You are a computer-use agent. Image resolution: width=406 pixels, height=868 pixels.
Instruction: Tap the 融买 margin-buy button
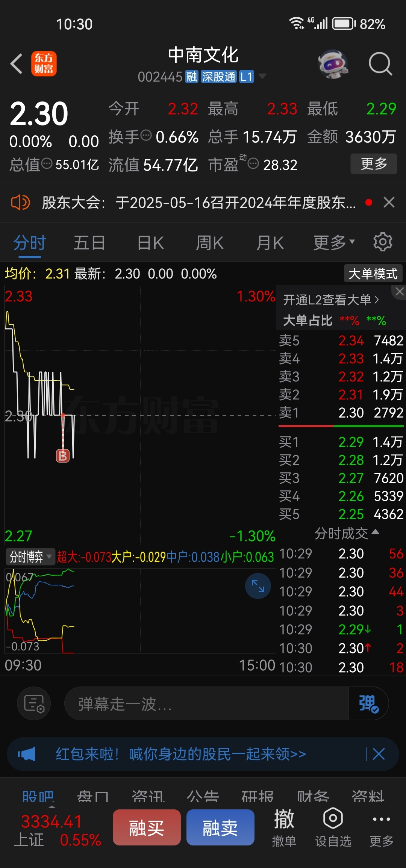click(147, 827)
